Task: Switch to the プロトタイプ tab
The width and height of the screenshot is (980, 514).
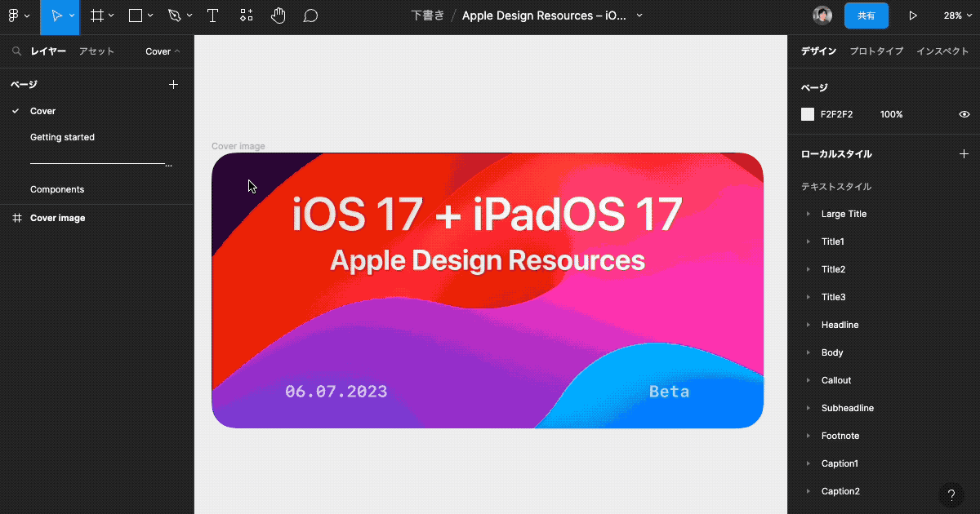Action: 875,51
